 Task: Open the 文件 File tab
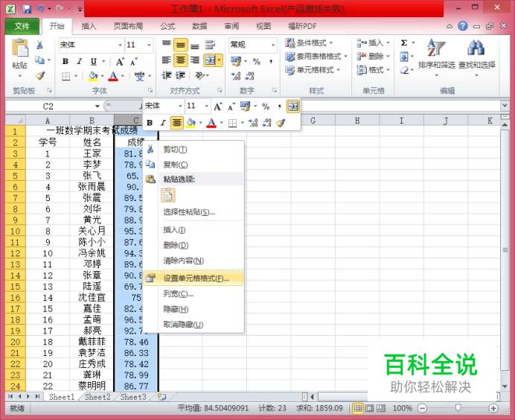tap(22, 26)
